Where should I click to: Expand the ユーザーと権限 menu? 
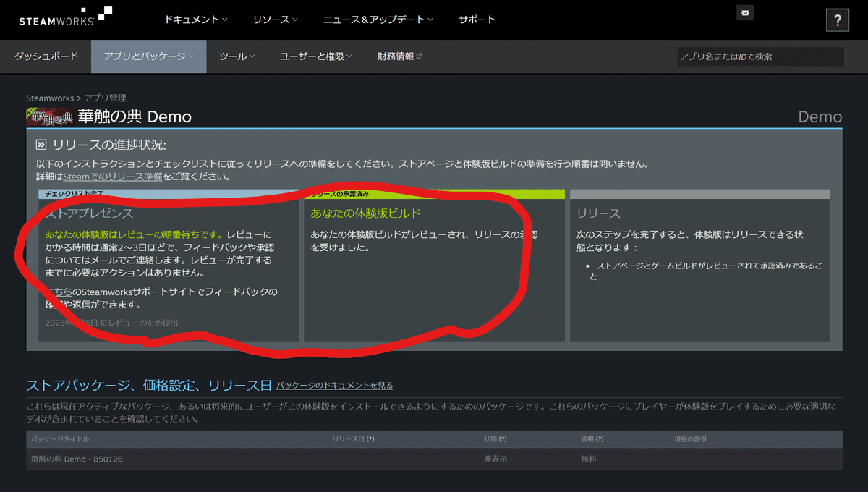click(x=316, y=56)
